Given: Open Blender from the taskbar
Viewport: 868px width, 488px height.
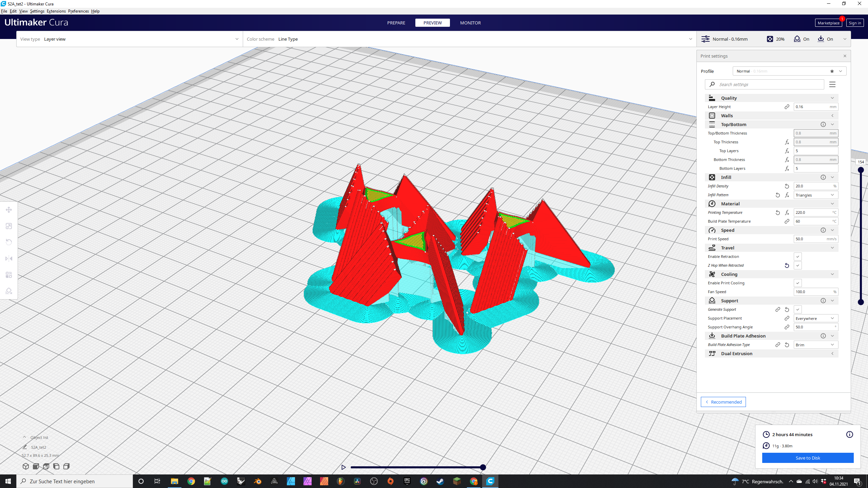Looking at the screenshot, I should 257,481.
